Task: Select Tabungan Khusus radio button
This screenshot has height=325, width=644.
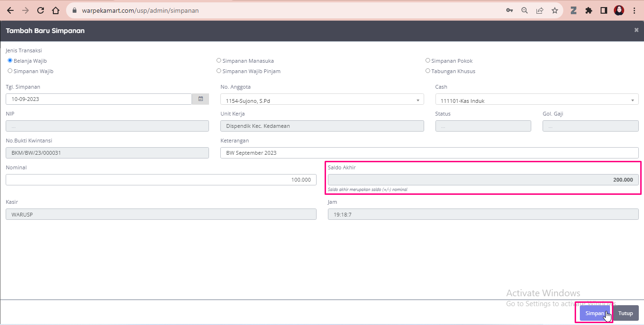Action: [428, 71]
